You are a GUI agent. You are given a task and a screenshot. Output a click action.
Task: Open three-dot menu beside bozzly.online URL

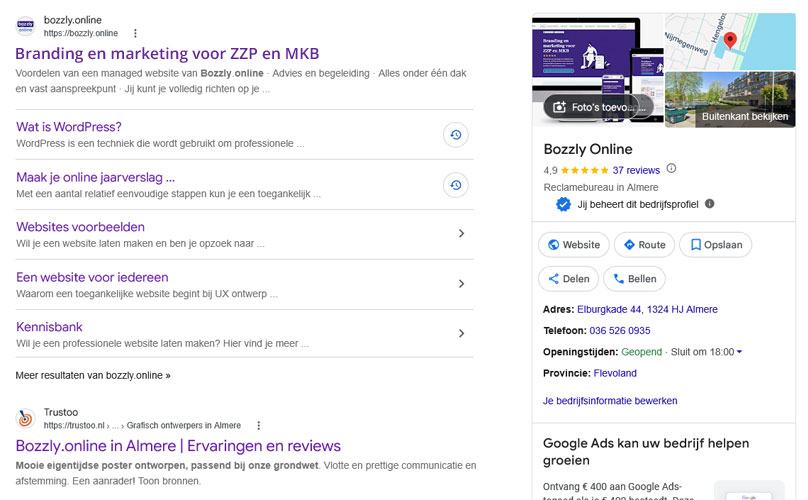(135, 34)
